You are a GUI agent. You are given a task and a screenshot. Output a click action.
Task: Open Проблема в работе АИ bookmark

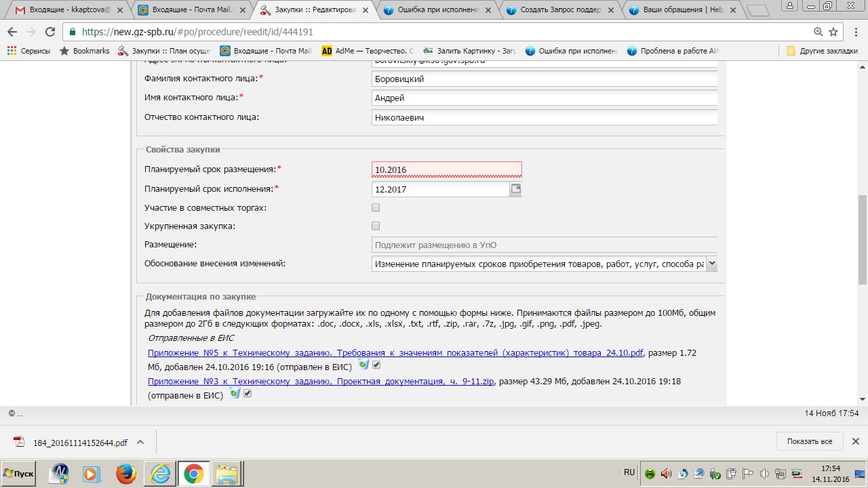pos(672,51)
